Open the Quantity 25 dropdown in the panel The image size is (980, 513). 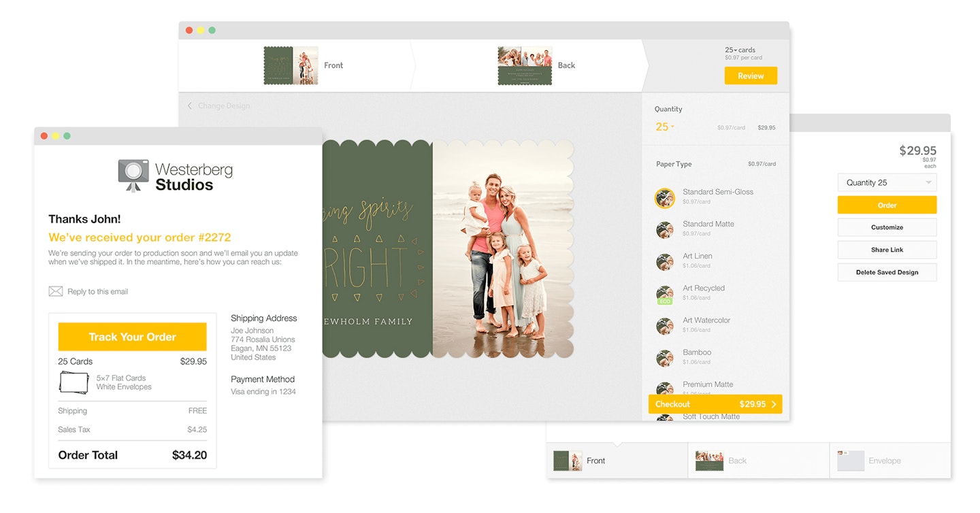[887, 182]
